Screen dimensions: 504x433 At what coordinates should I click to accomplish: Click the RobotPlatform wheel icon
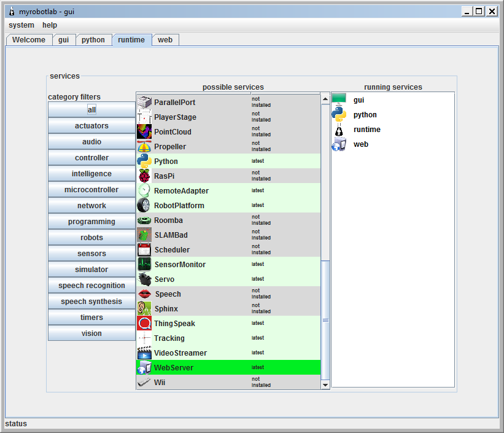point(144,205)
